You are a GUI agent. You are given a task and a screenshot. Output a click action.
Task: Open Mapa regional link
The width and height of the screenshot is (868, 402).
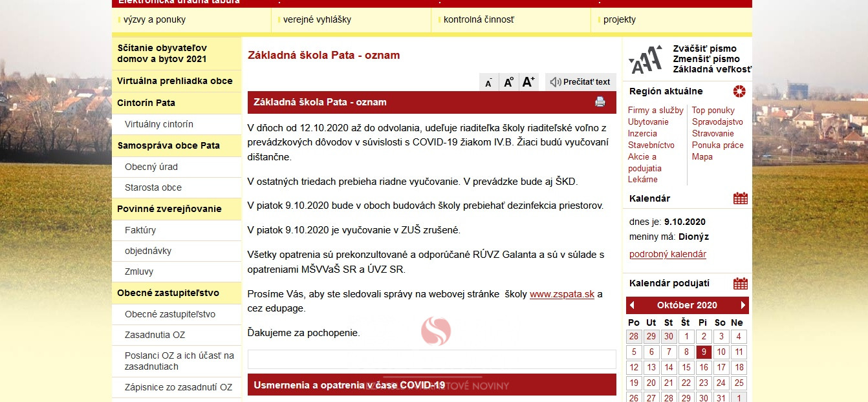tap(702, 157)
